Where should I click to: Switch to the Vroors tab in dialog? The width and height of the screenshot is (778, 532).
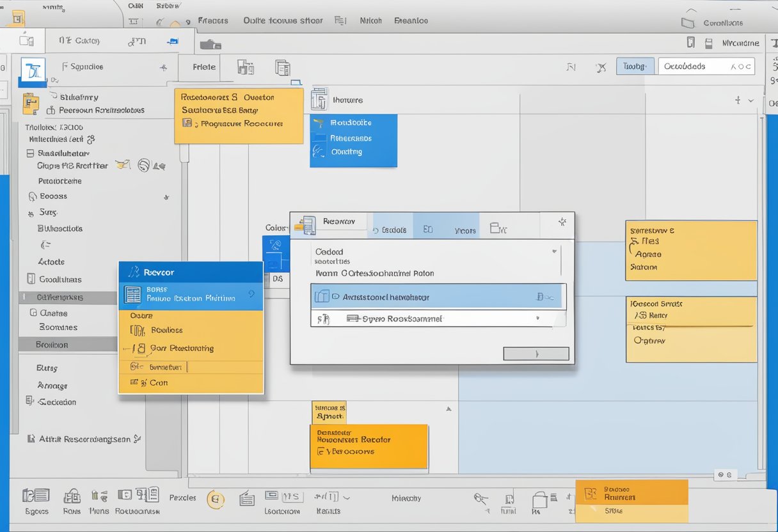[465, 230]
